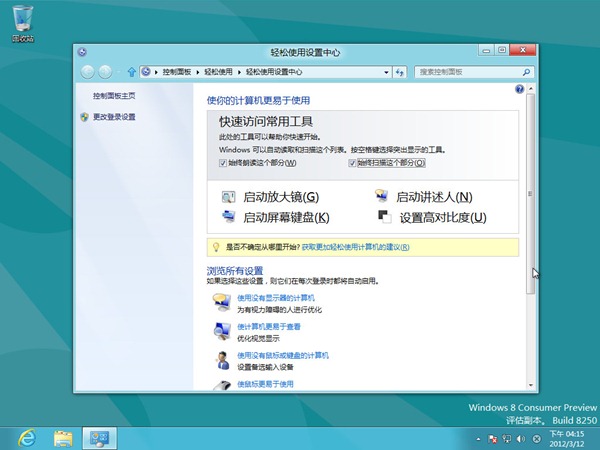Screen dimensions: 600x450
Task: Click the mouse icon for 使鼠标更易于使用
Action: (x=222, y=385)
